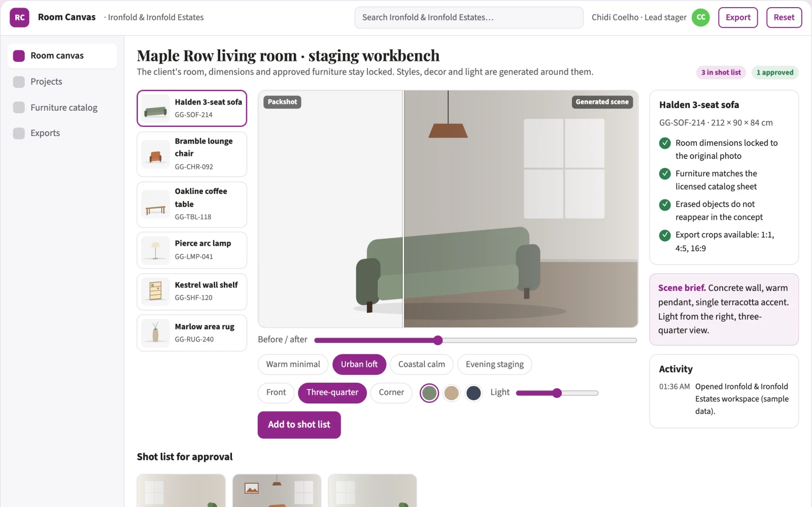Click the check icon beside Room dimensions locked

pos(665,143)
